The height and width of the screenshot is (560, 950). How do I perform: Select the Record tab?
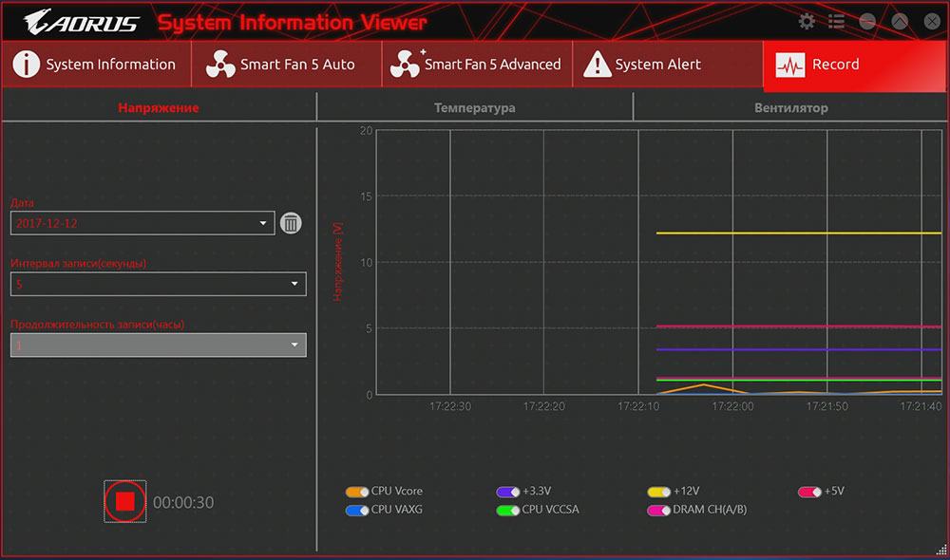click(854, 65)
